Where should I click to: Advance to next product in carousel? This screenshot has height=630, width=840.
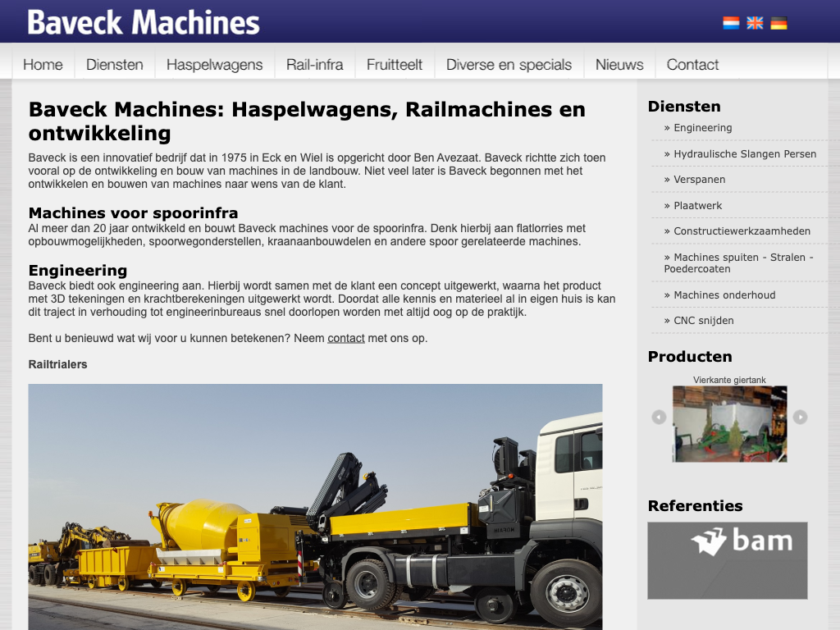point(800,418)
